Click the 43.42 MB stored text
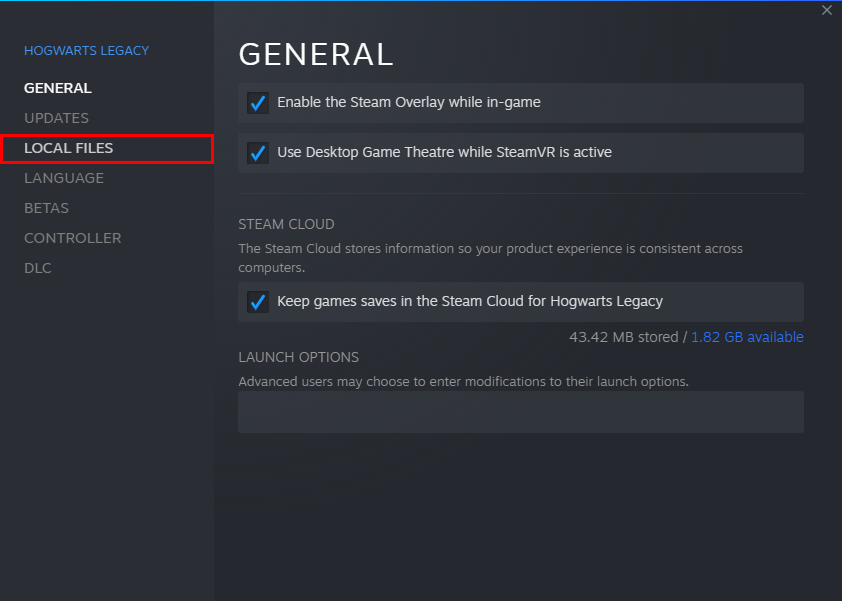Screen dimensions: 842x601 623,337
